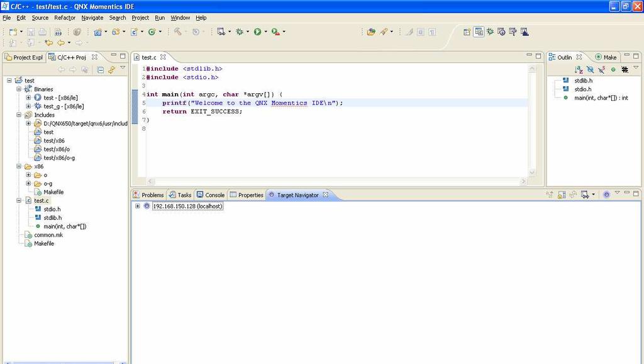Image resolution: width=644 pixels, height=364 pixels.
Task: Toggle Hide Static Members in Outline
Action: pos(602,69)
